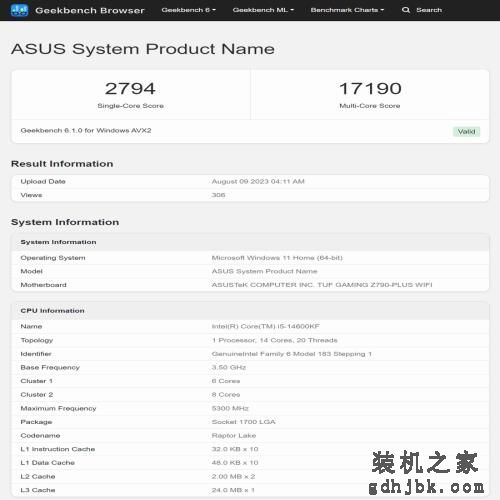Image resolution: width=500 pixels, height=500 pixels.
Task: Select the Model value ASUS System Product Name
Action: coord(264,271)
